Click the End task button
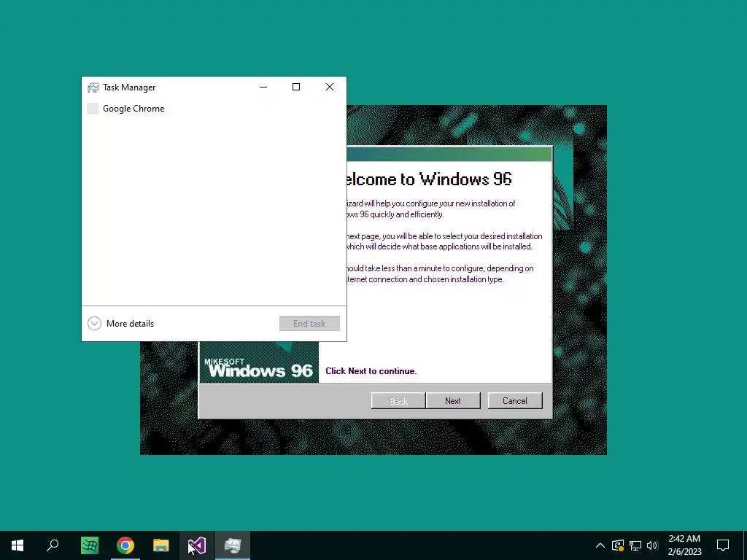The image size is (747, 560). [309, 323]
